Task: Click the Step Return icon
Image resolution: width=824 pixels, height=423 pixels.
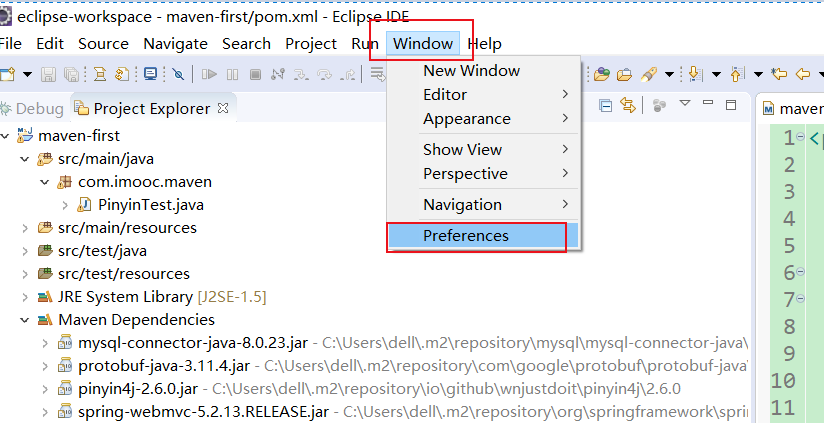Action: point(347,74)
